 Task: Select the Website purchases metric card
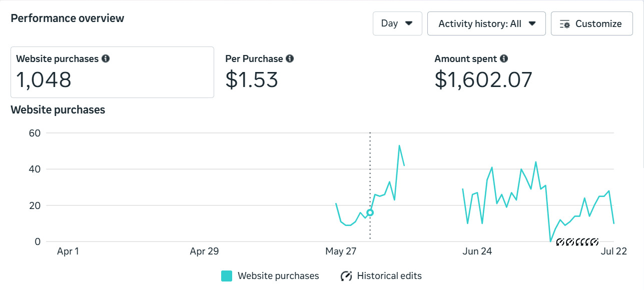pyautogui.click(x=112, y=72)
